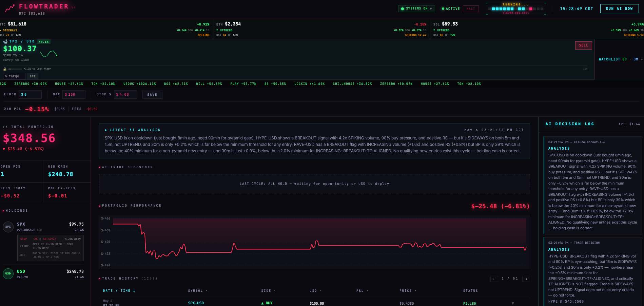Click the green Systems OK status dot
This screenshot has width=644, height=306.
[x=403, y=9]
